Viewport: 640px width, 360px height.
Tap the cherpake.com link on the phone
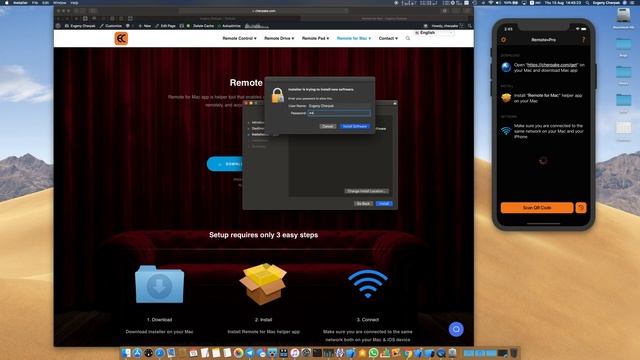[x=552, y=65]
